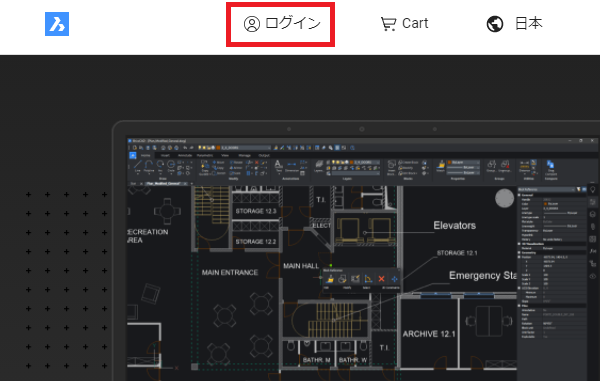Click the blue BricsCAD logo
The image size is (600, 381).
pos(57,24)
